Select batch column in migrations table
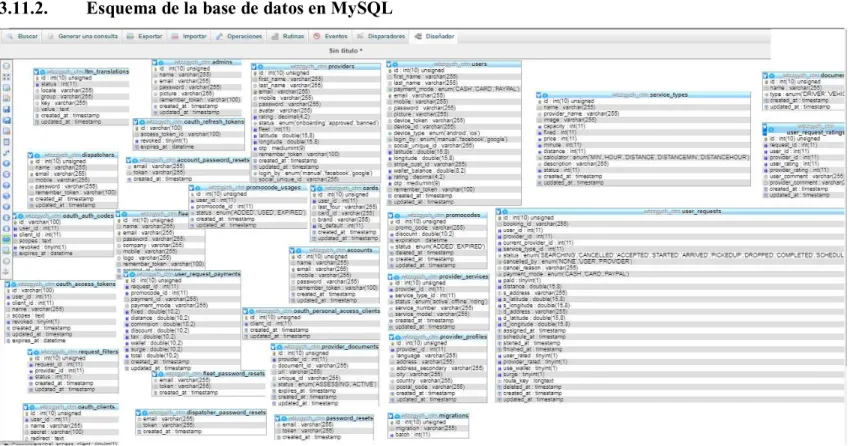Viewport: 853px width, 446px height. click(x=429, y=435)
